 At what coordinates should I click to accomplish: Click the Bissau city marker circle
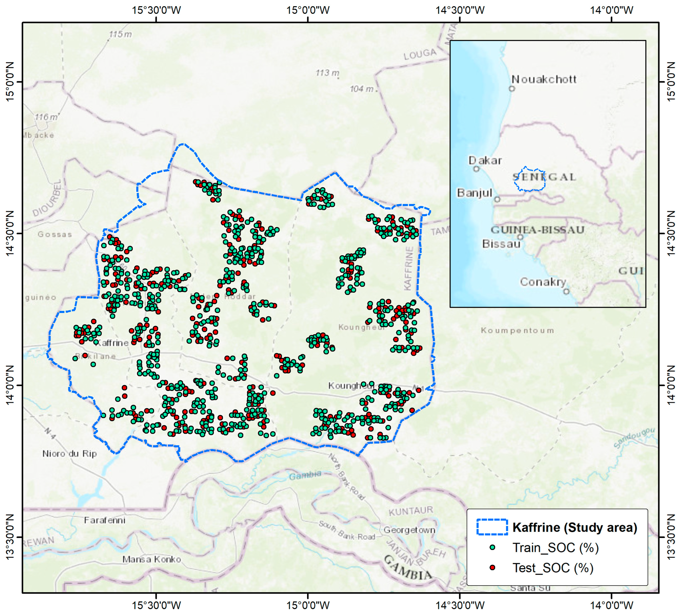tap(520, 237)
